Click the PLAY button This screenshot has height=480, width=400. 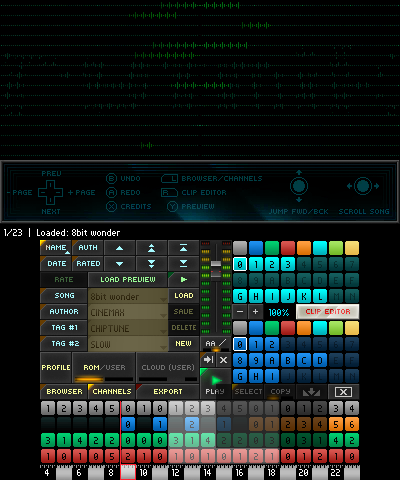click(x=216, y=384)
